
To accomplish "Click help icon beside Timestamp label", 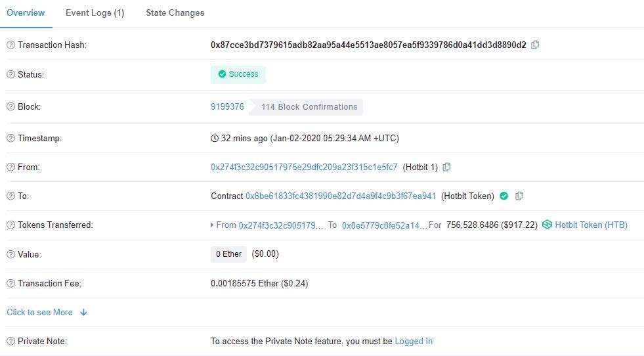I will (x=11, y=138).
